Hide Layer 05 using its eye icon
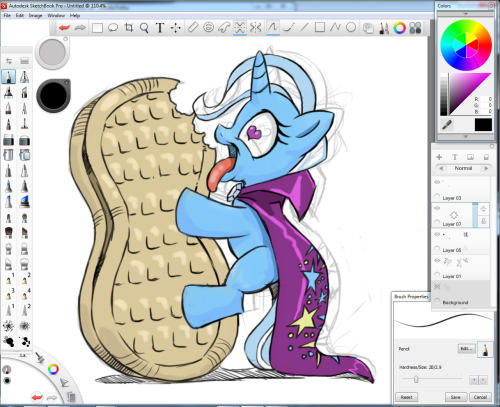This screenshot has height=407, width=500. pyautogui.click(x=437, y=234)
